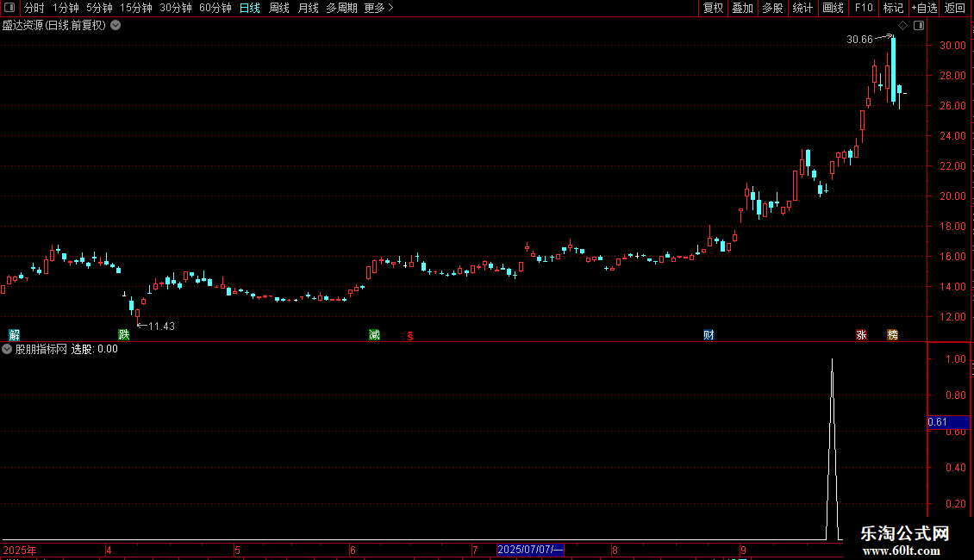Switch to 周线 weekly chart

coord(279,8)
